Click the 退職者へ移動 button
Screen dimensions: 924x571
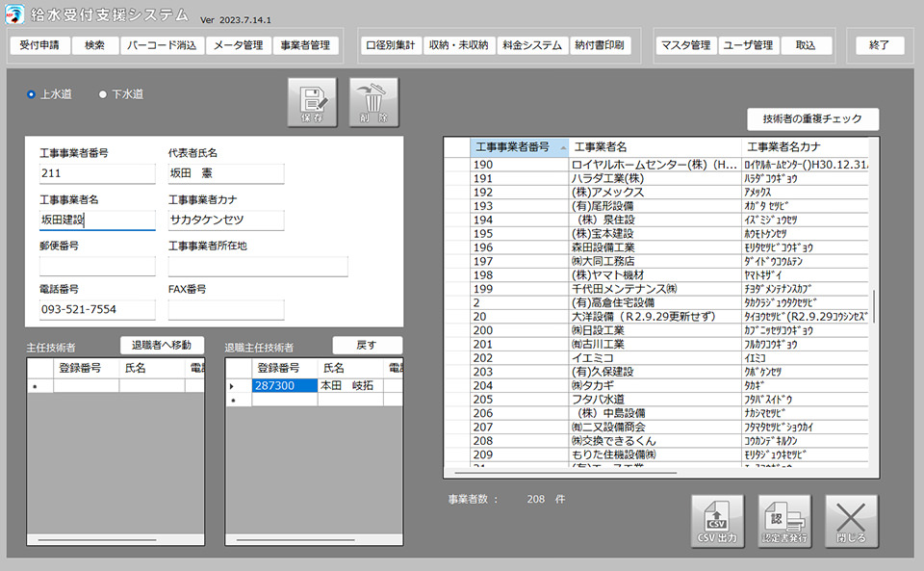point(162,345)
